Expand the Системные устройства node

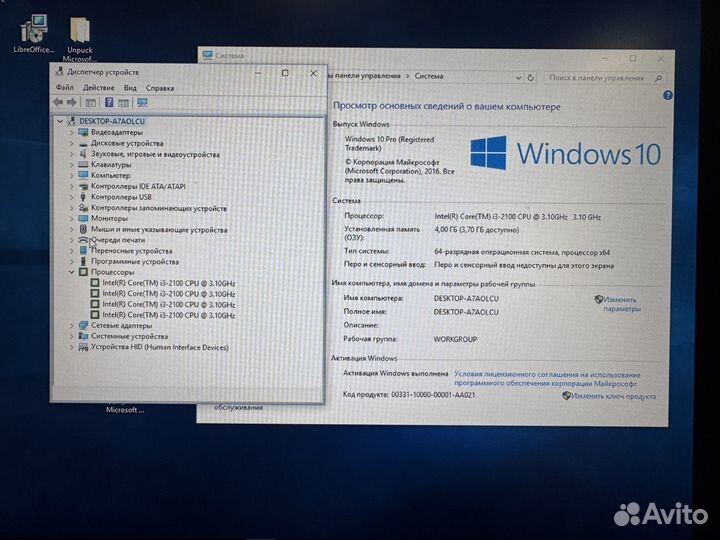tap(72, 336)
